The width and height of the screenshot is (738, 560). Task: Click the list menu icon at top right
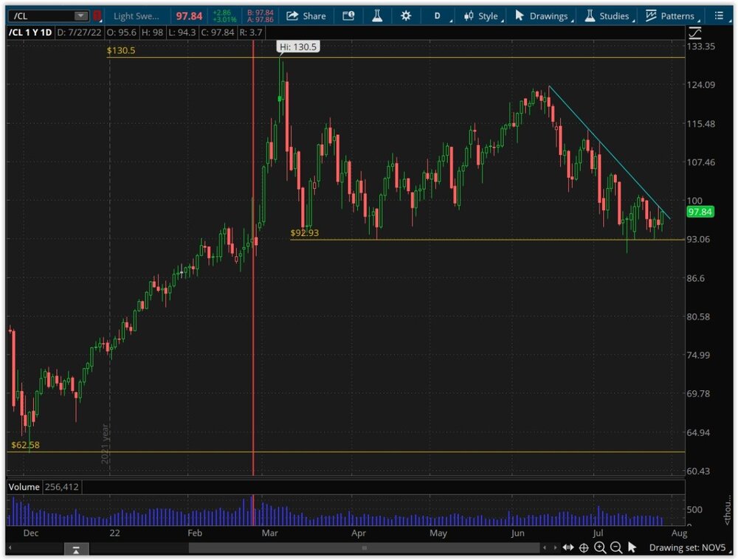tap(720, 15)
